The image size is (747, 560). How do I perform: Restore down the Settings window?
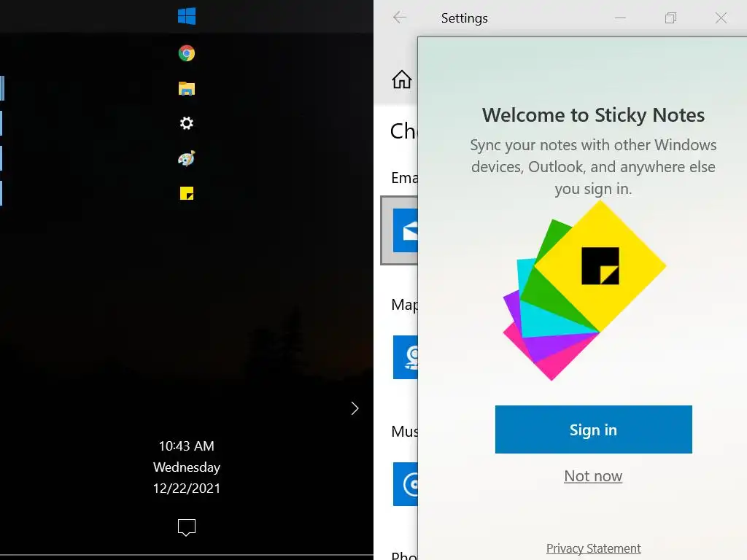coord(670,17)
